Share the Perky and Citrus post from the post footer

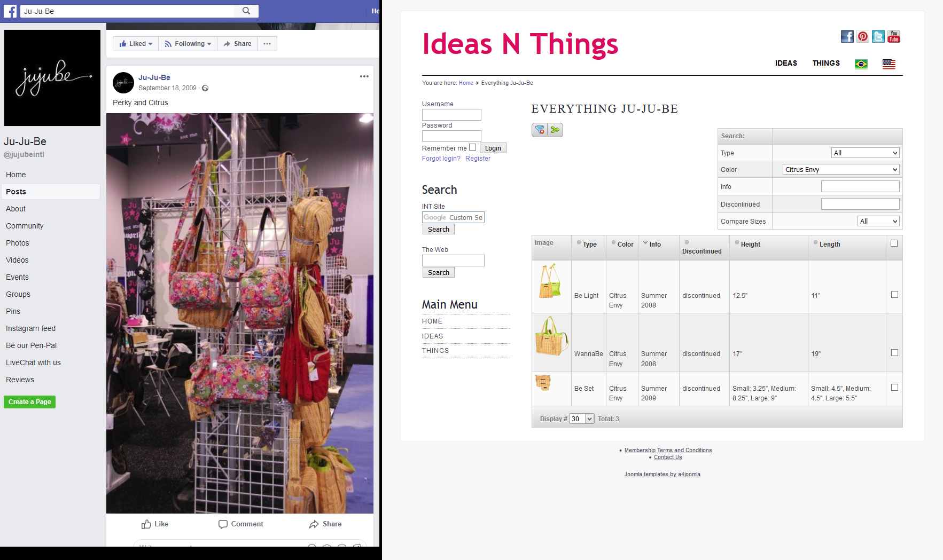(x=325, y=524)
